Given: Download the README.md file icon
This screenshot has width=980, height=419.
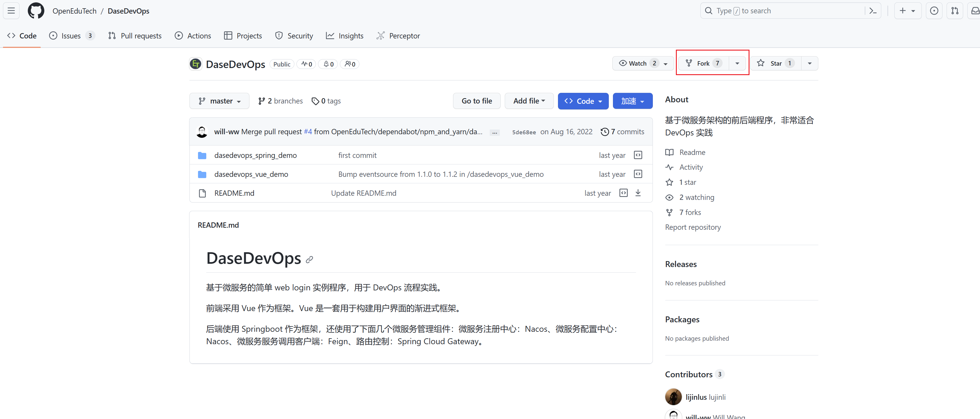Looking at the screenshot, I should coord(638,193).
